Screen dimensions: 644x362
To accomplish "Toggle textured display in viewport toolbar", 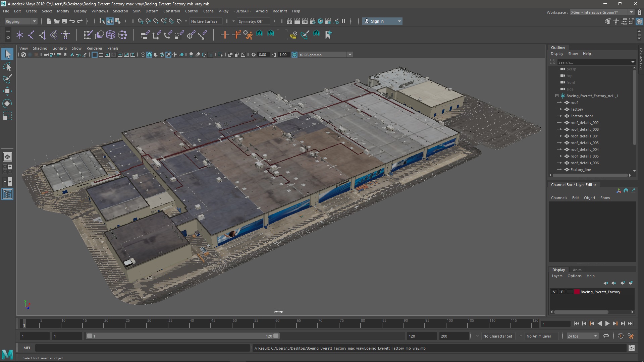I will tap(168, 55).
